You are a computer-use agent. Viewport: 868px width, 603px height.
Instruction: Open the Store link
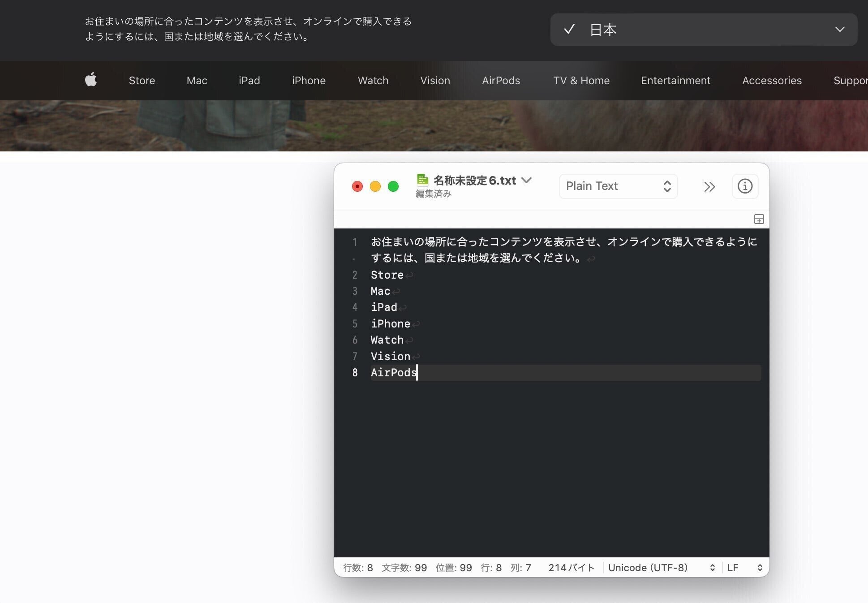pyautogui.click(x=142, y=81)
